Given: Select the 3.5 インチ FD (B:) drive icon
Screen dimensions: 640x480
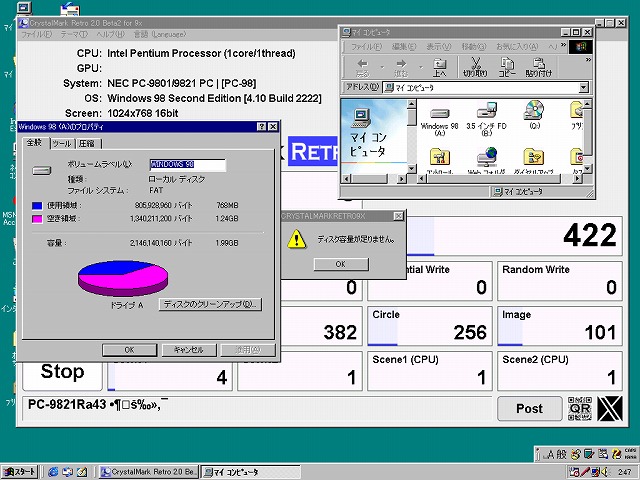Looking at the screenshot, I should [x=487, y=111].
